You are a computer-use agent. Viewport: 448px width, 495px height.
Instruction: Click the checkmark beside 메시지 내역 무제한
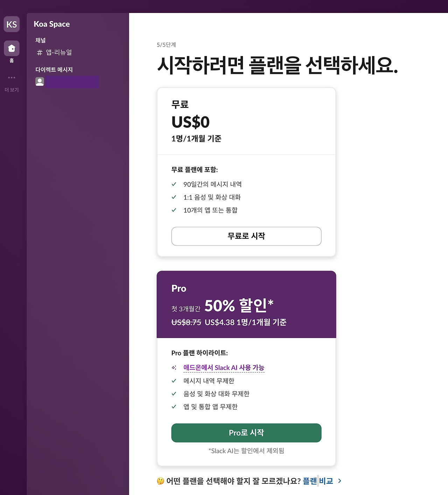pos(174,381)
